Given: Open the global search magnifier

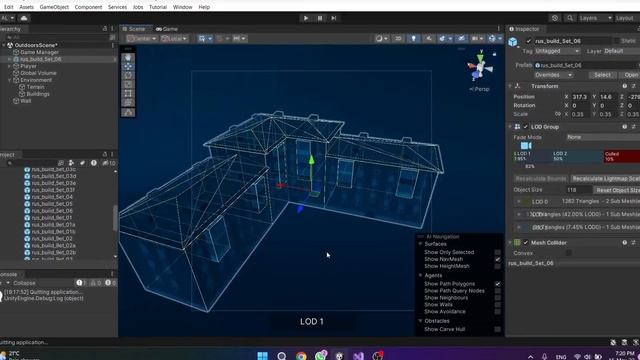Looking at the screenshot, I should point(570,18).
